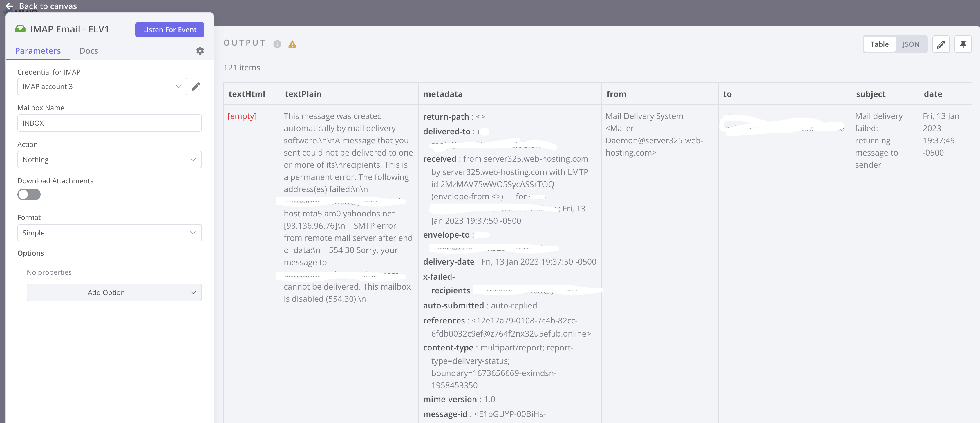Switch to the Docs tab
This screenshot has height=423, width=980.
click(x=89, y=50)
